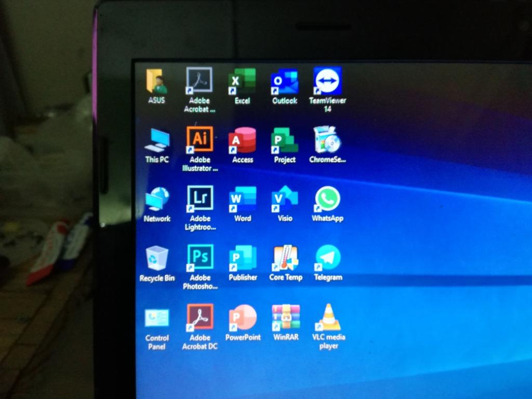Select the Adobe Photoshop shortcut
This screenshot has width=532, height=399.
click(x=200, y=258)
